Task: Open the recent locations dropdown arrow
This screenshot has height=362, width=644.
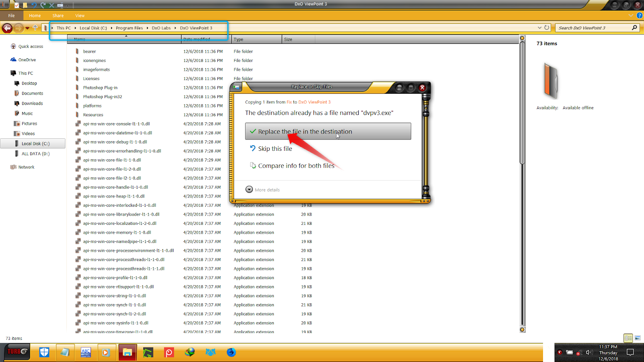Action: [x=27, y=28]
